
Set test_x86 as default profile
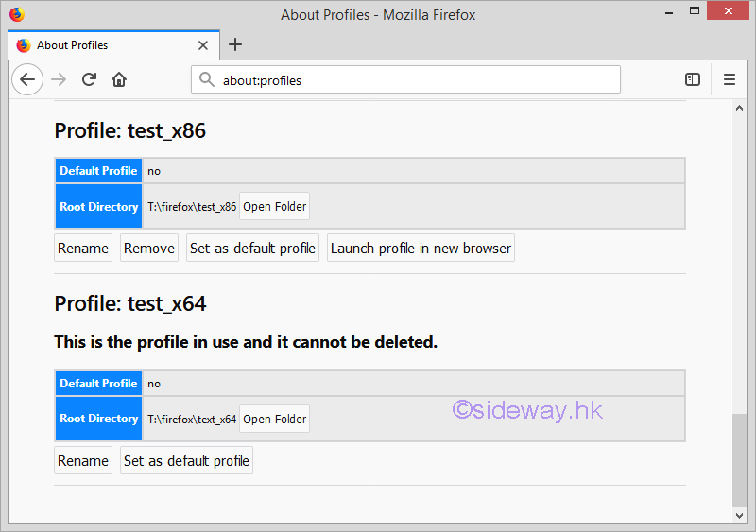(x=252, y=249)
